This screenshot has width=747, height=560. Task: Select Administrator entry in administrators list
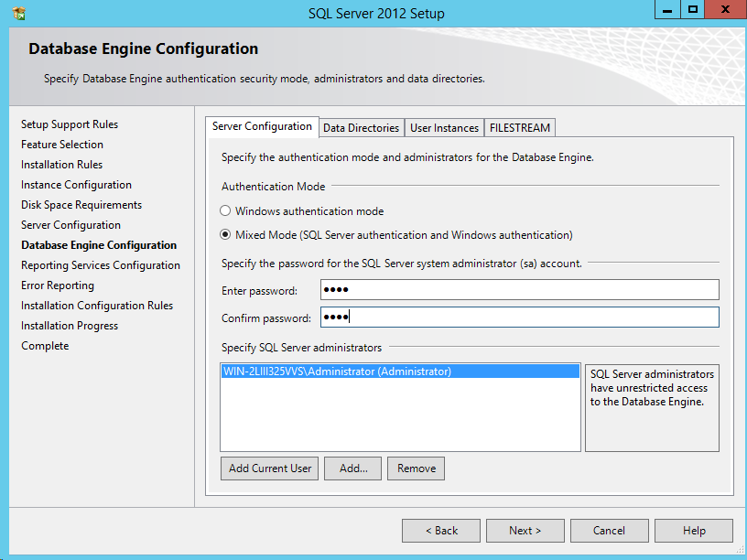337,372
